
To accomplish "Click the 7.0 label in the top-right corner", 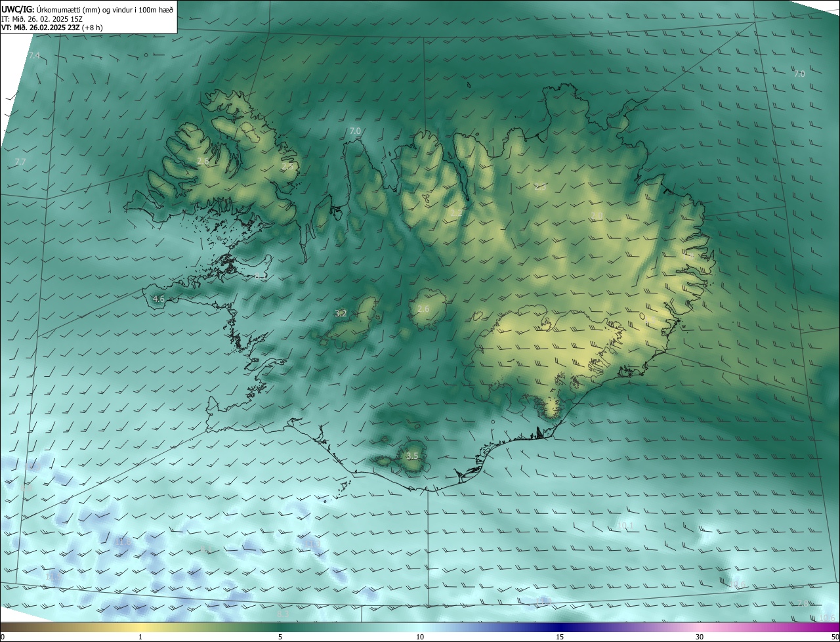I will tap(799, 74).
